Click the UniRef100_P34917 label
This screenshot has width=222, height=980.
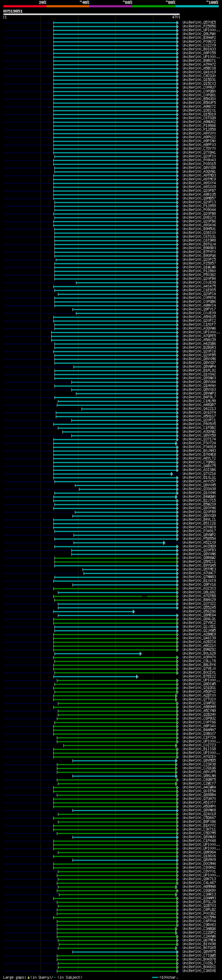pyautogui.click(x=199, y=531)
